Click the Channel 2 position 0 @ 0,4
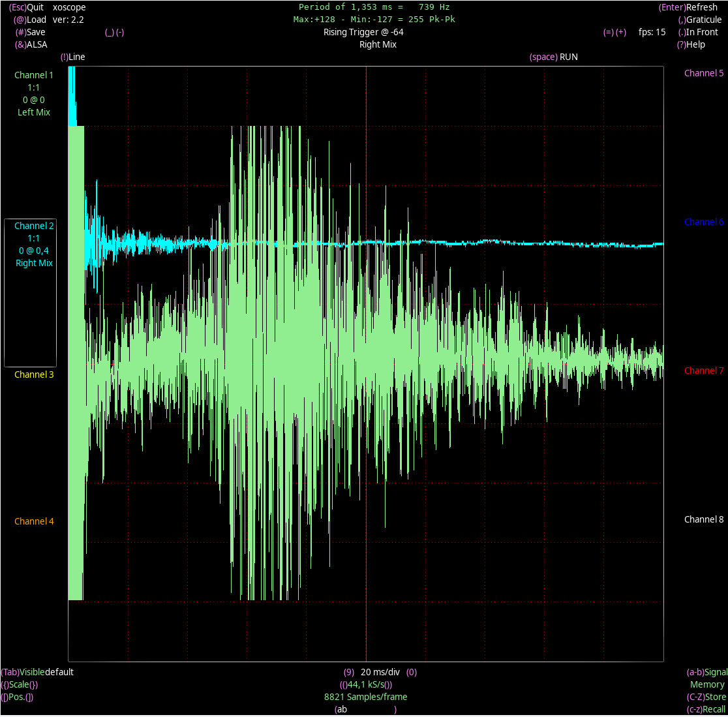 point(34,251)
